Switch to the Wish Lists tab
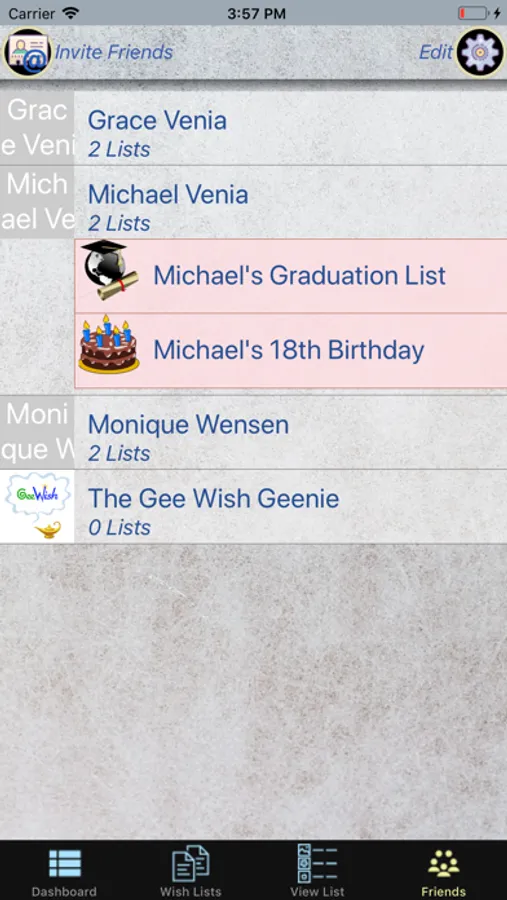This screenshot has height=900, width=507. (x=191, y=870)
